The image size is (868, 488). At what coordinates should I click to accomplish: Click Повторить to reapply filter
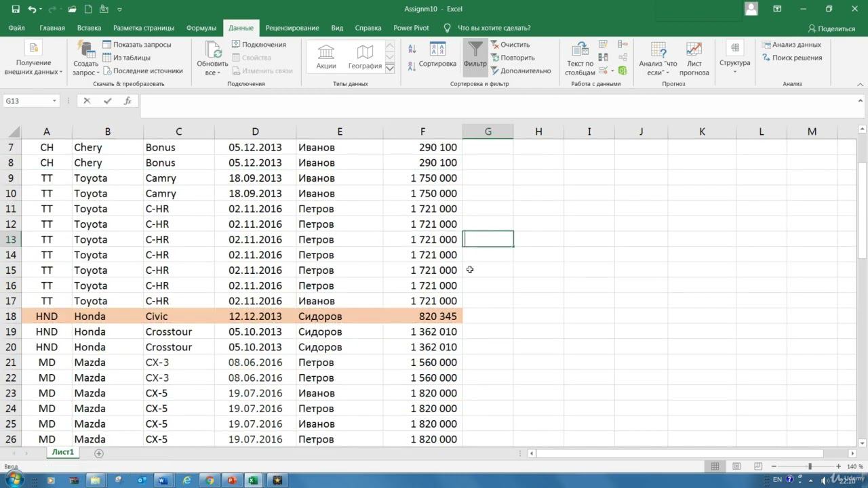click(513, 58)
